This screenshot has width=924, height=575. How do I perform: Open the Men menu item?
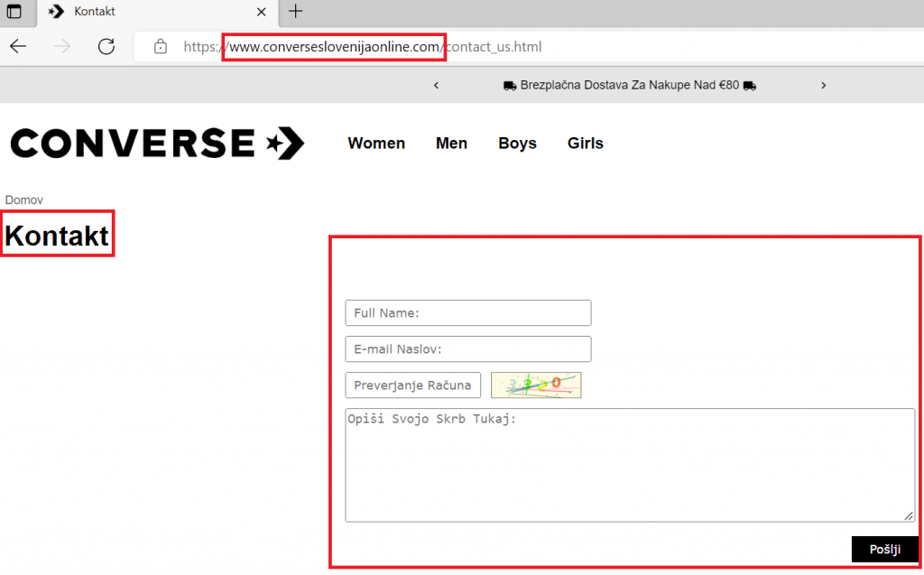point(451,144)
